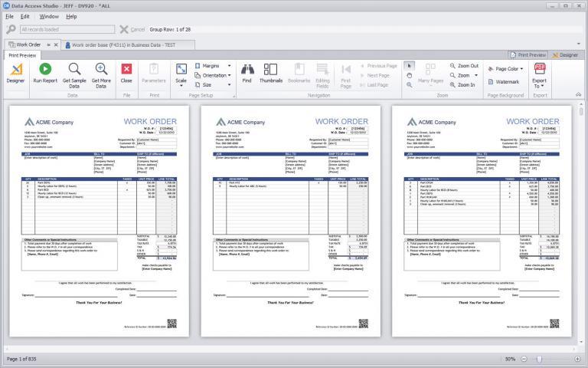
Task: Switch to Work order base (F4311) tab
Action: [x=128, y=45]
